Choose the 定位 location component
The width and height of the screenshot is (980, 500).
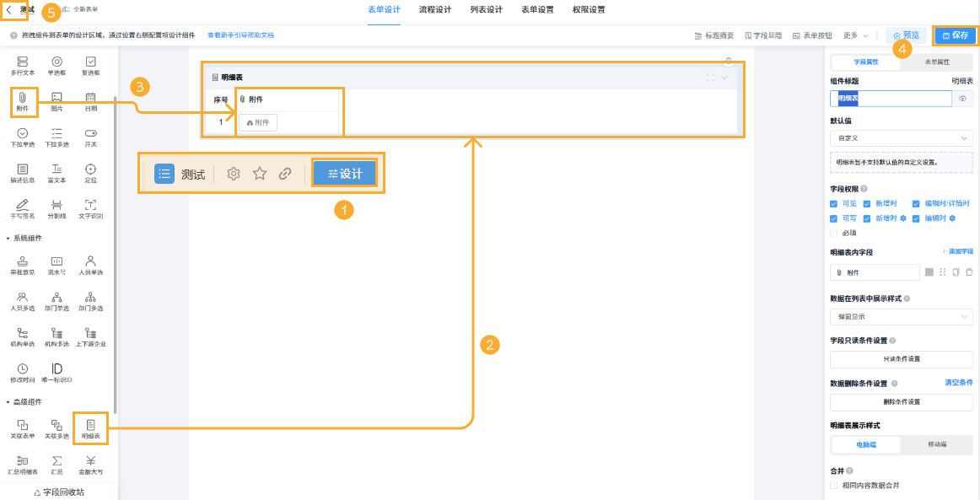(90, 173)
